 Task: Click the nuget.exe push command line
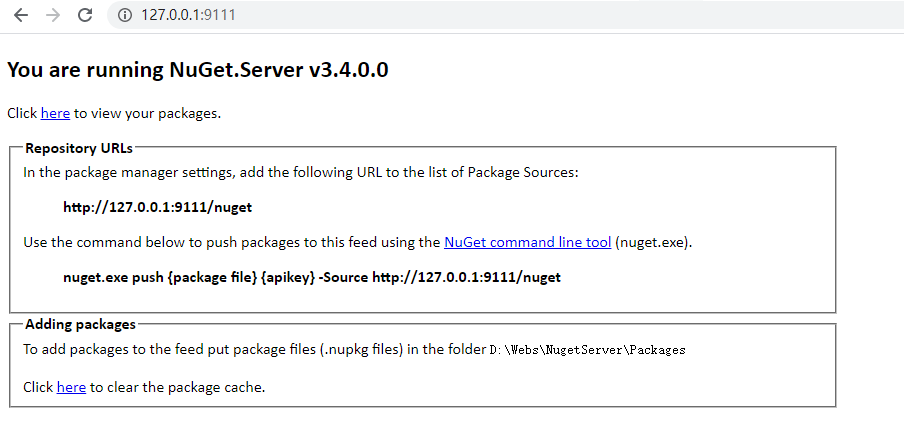point(312,277)
